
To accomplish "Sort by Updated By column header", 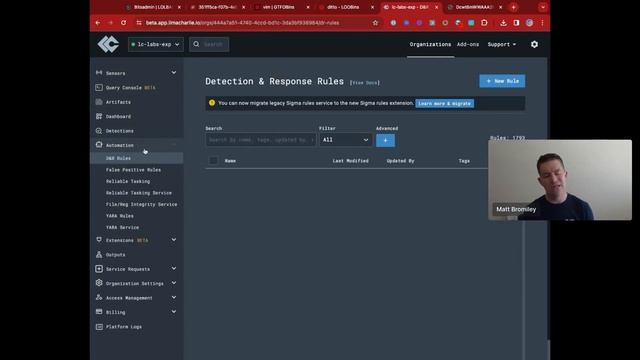I will click(x=400, y=161).
